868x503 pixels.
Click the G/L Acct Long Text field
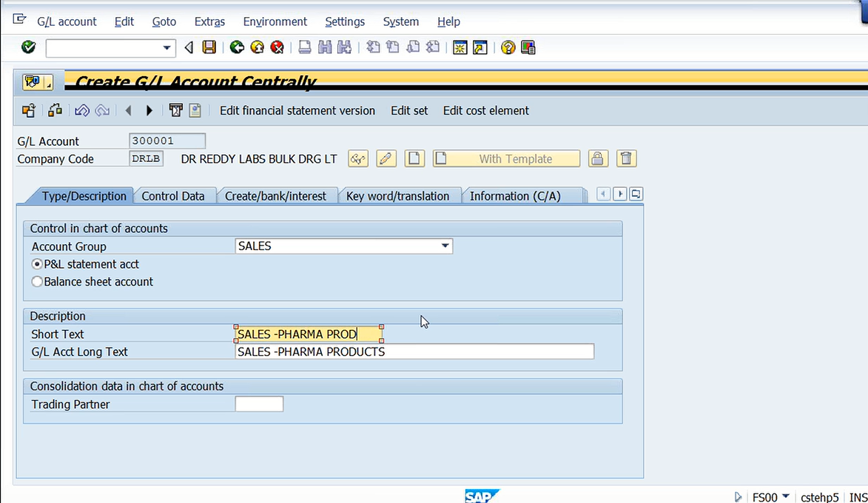tap(414, 352)
